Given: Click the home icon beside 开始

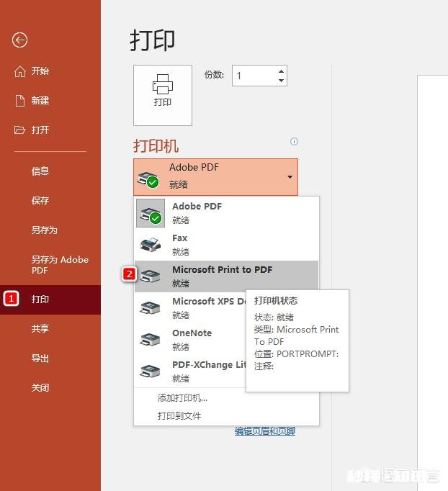Looking at the screenshot, I should click(x=20, y=71).
